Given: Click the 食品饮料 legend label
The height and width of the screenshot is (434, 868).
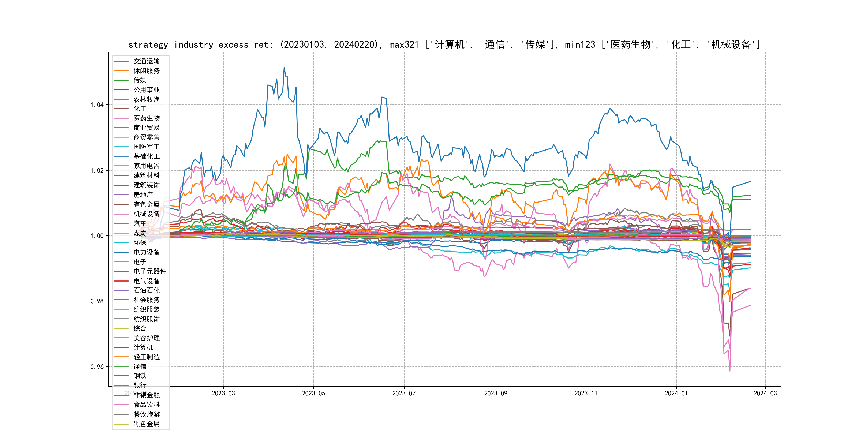Looking at the screenshot, I should 146,405.
